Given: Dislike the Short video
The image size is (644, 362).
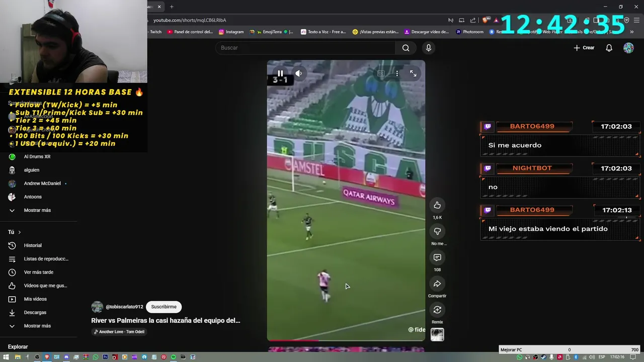Looking at the screenshot, I should 437,231.
